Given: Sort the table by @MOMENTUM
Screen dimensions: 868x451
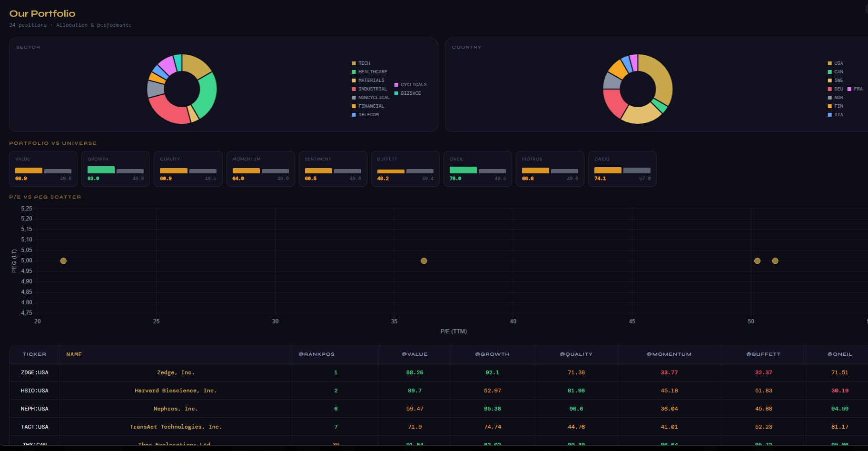Looking at the screenshot, I should (669, 354).
